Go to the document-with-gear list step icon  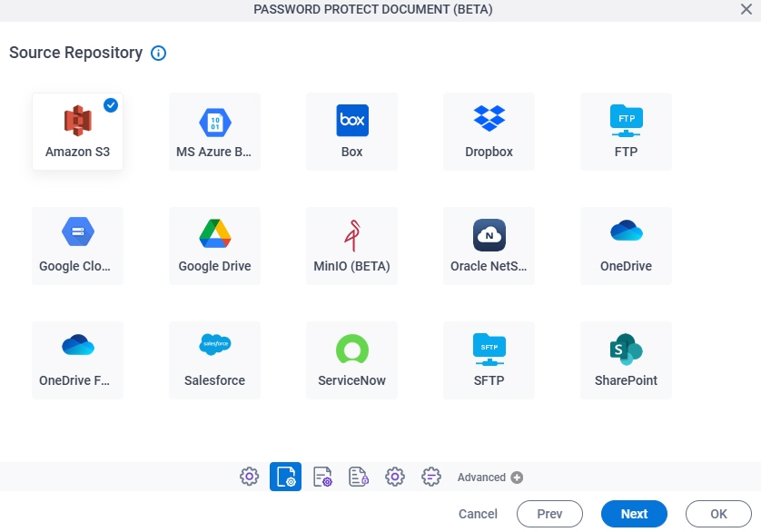click(x=322, y=477)
